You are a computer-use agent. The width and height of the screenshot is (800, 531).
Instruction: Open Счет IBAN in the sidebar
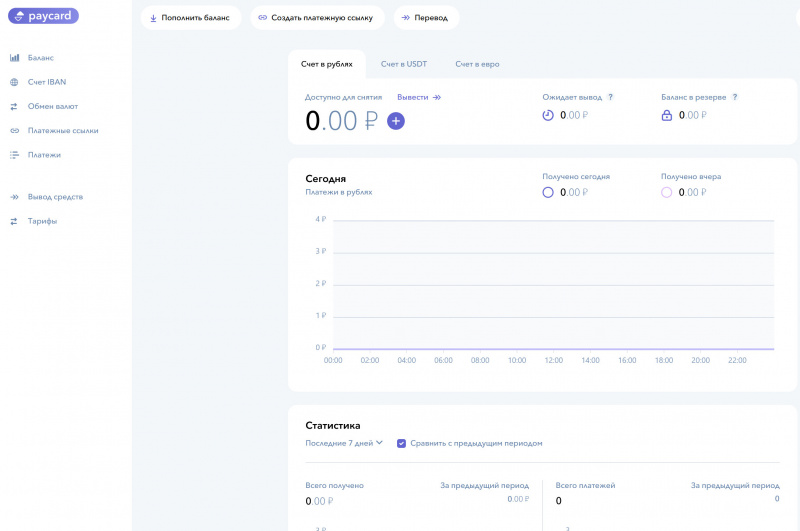point(46,82)
